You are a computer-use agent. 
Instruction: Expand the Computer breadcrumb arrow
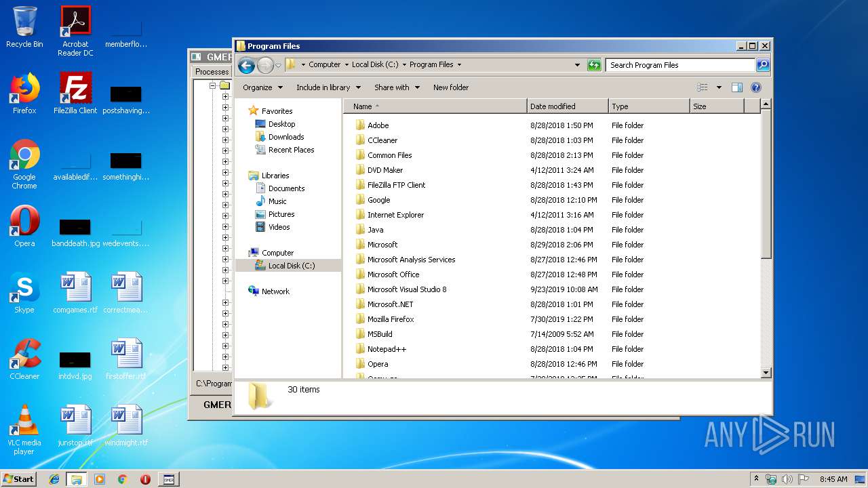coord(347,65)
